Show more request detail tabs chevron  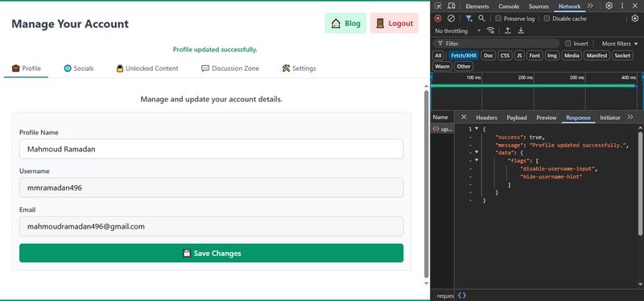point(630,117)
